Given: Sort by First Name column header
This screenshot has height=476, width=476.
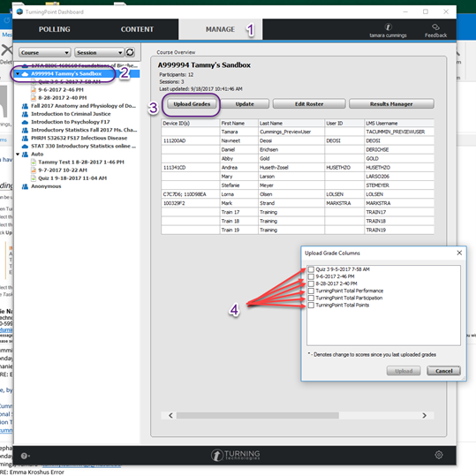Looking at the screenshot, I should [239, 124].
